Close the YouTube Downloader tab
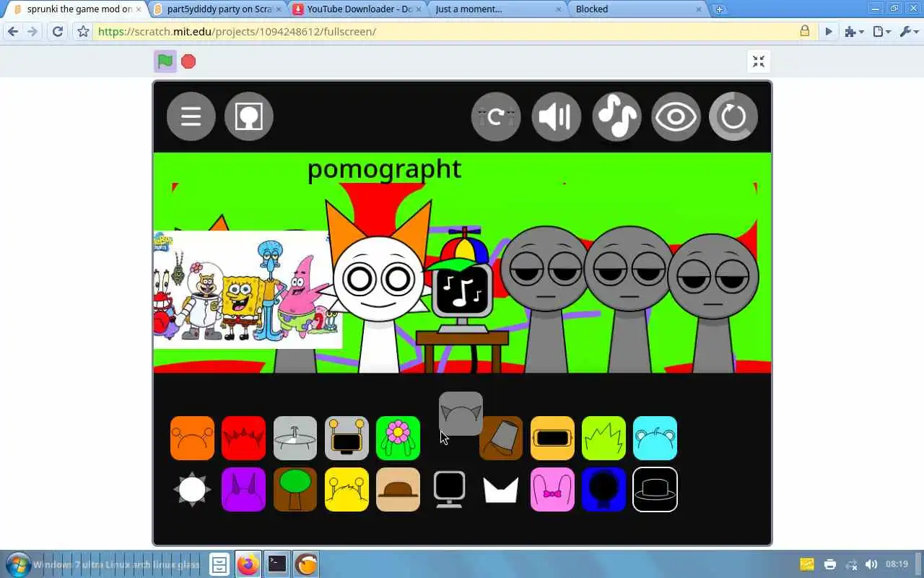 point(418,9)
